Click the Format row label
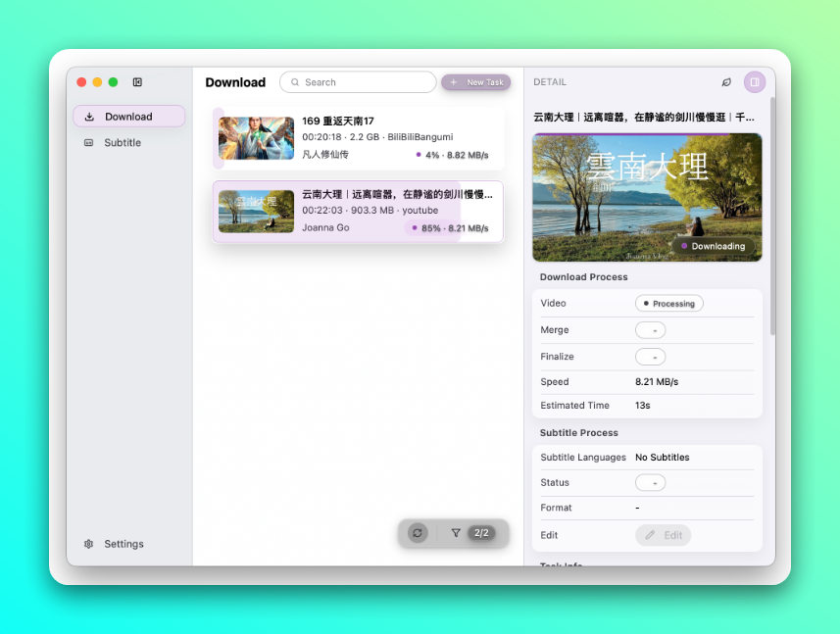 (556, 508)
